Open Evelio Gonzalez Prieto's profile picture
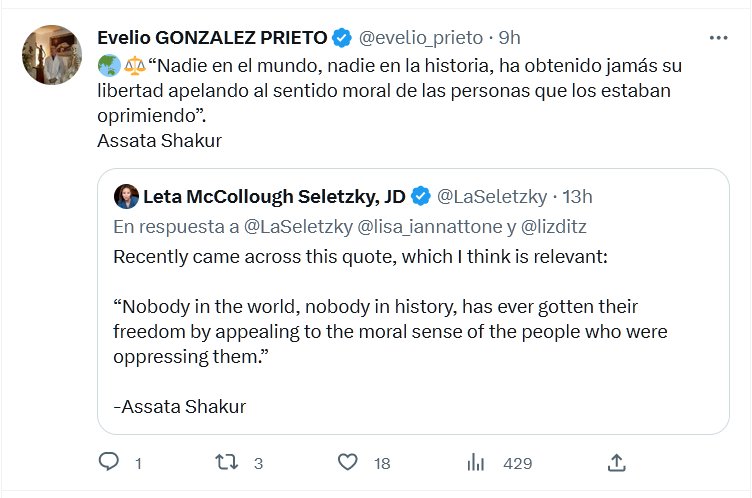Image resolution: width=752 pixels, height=498 pixels. click(x=50, y=55)
